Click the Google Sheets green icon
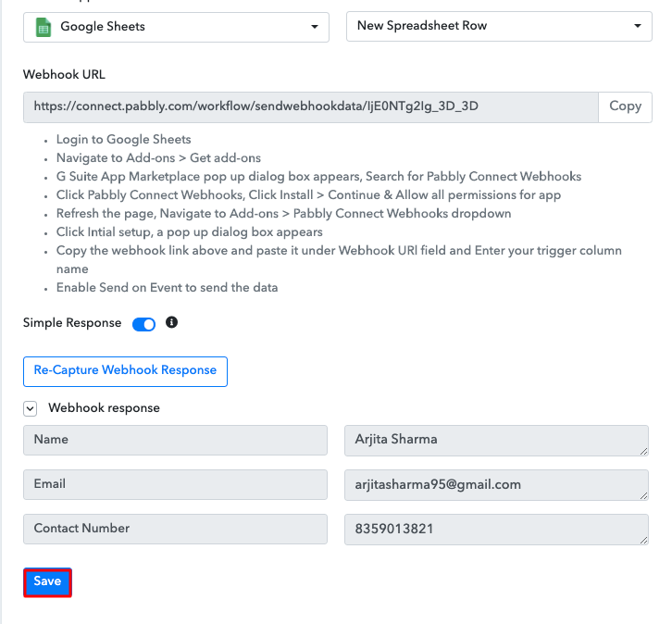This screenshot has height=624, width=672. pyautogui.click(x=43, y=28)
